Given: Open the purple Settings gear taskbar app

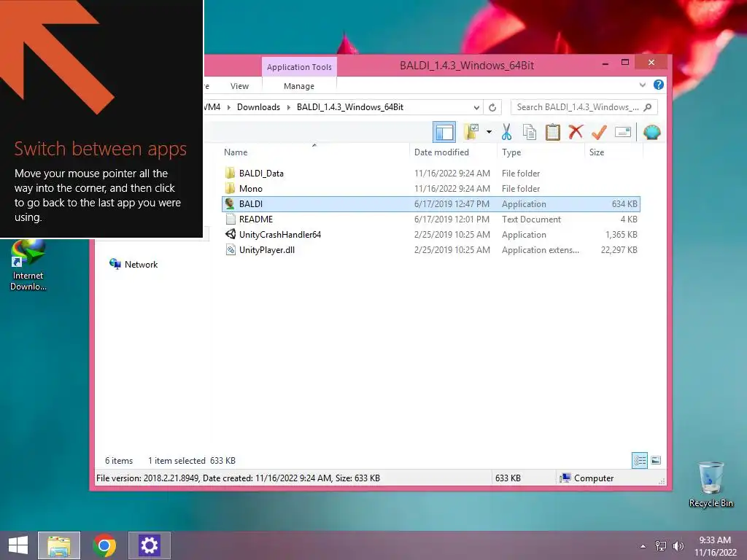Looking at the screenshot, I should [149, 545].
